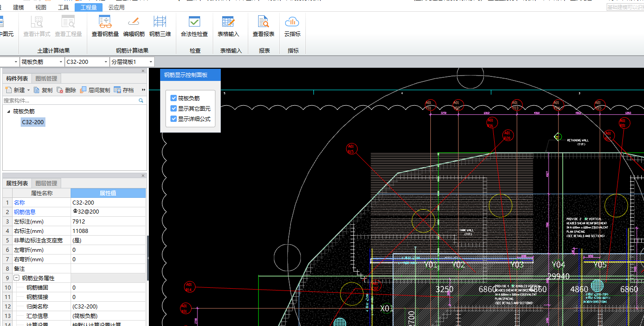Click 左标注 value 7912
The height and width of the screenshot is (326, 644).
click(108, 221)
